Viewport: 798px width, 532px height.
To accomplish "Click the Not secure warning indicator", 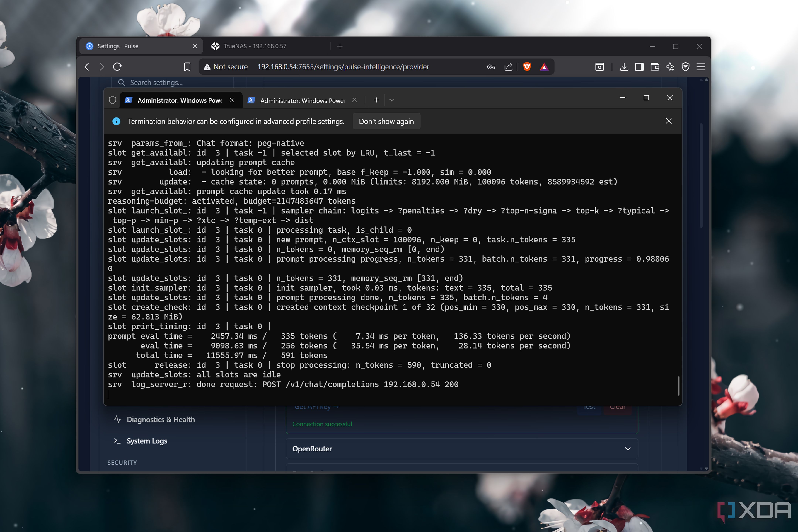I will tap(226, 67).
